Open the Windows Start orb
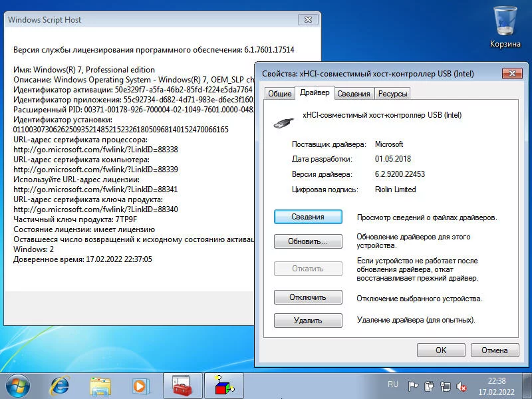 tap(18, 386)
